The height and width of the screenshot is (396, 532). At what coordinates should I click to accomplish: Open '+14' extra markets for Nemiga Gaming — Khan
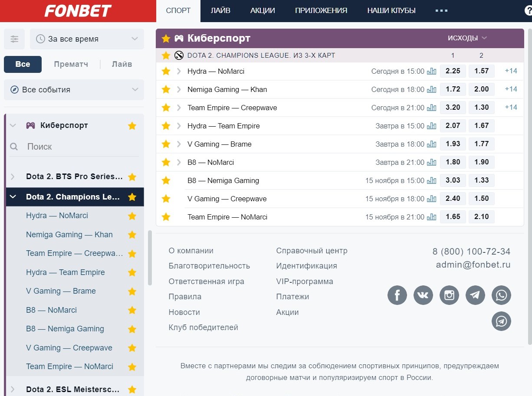[x=511, y=89]
